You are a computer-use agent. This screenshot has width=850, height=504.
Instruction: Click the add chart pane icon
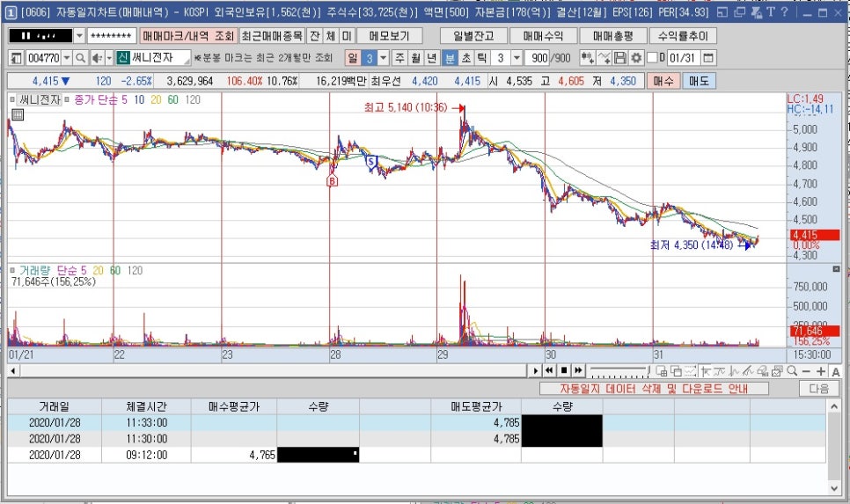[662, 371]
